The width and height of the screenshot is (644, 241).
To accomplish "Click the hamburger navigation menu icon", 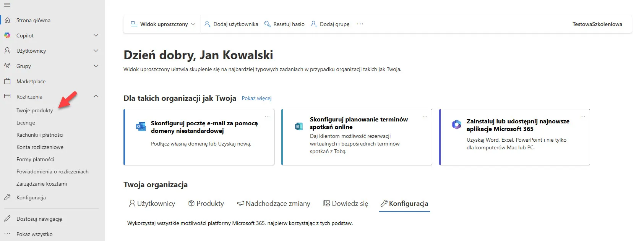I will click(x=7, y=5).
